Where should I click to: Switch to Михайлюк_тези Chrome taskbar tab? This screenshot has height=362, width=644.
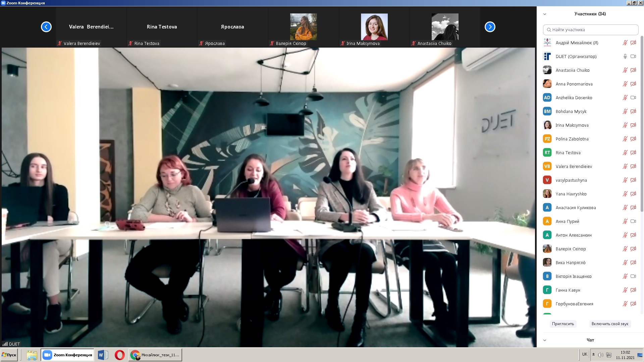pos(155,355)
